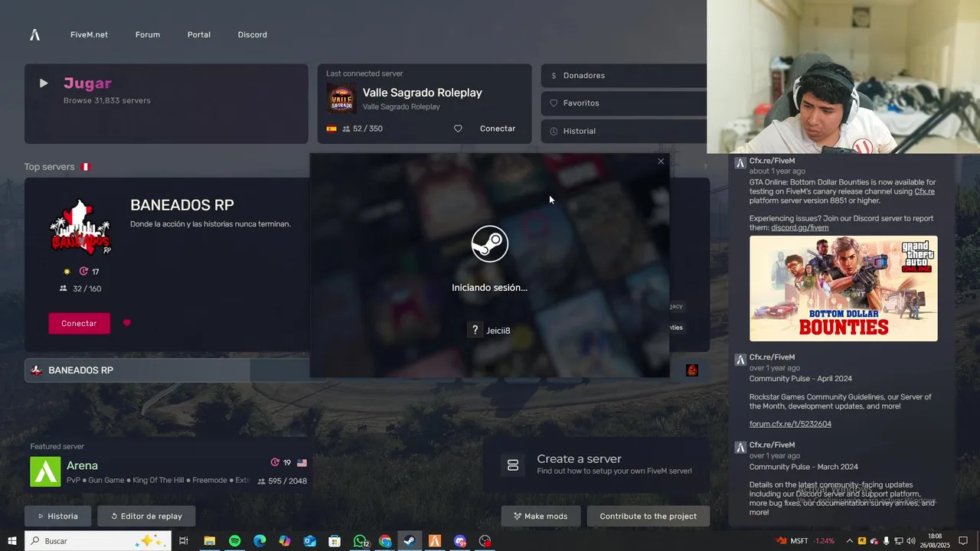This screenshot has height=551, width=980.
Task: Open forum.cfx.re/t/5232264 link
Action: click(790, 424)
